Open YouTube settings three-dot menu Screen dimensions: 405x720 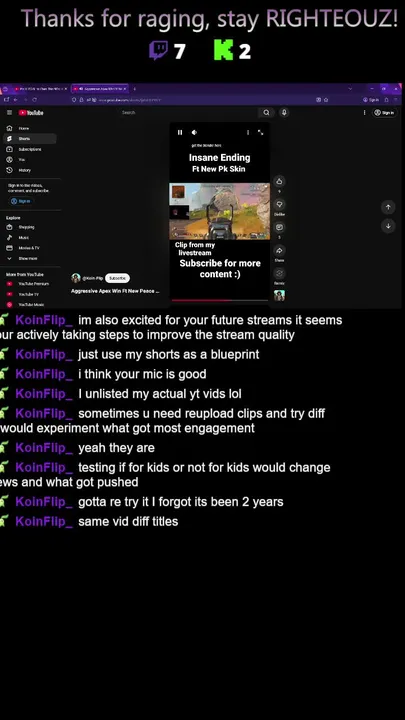[x=365, y=112]
